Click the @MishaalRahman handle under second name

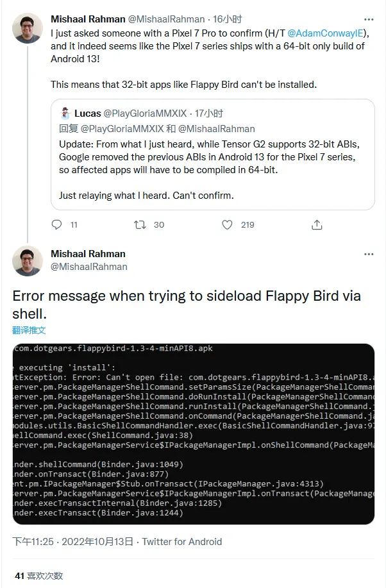(89, 267)
